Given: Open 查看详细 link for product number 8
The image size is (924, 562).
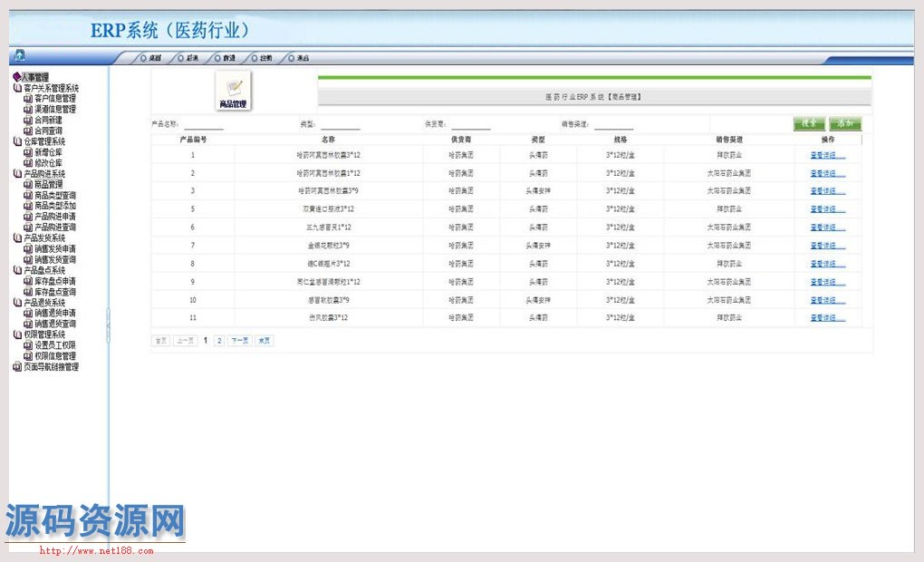Looking at the screenshot, I should pyautogui.click(x=827, y=264).
